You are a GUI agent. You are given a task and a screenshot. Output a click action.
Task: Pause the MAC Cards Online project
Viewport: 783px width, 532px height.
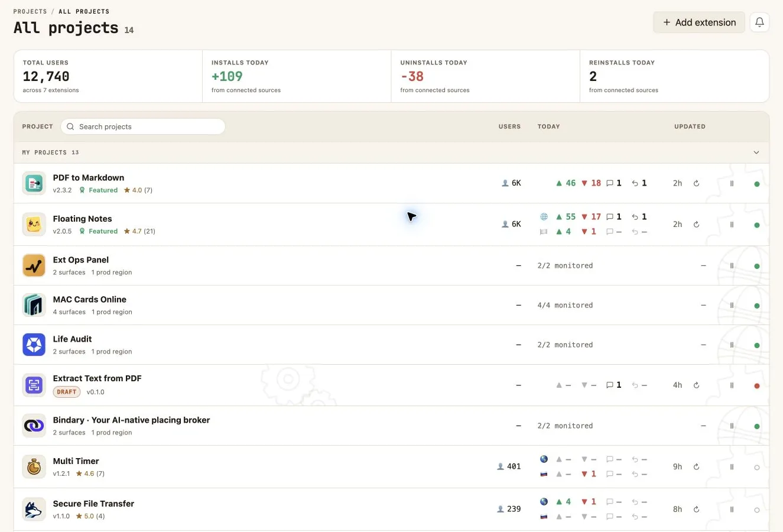[x=732, y=306]
